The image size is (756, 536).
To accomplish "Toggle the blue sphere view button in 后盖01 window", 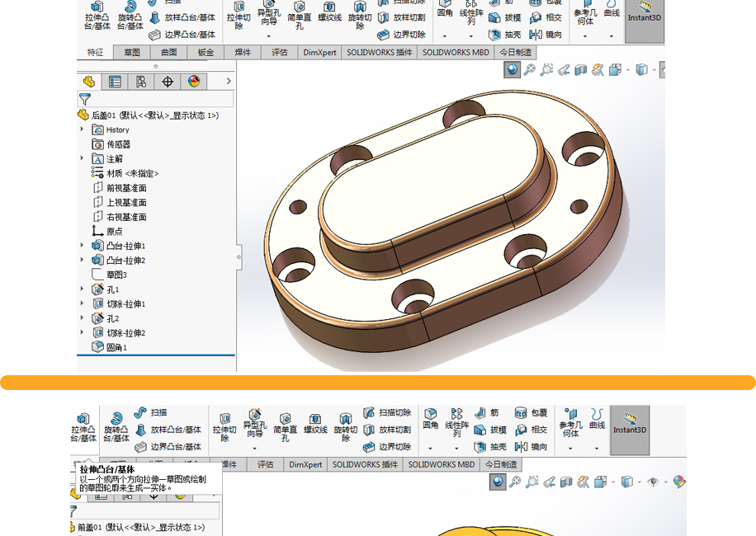I will pos(512,70).
